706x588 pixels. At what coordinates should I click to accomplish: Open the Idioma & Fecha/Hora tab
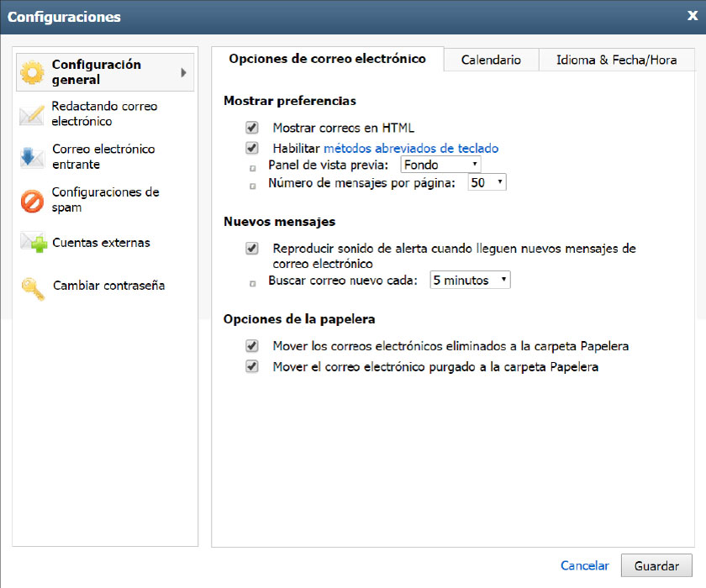tap(616, 60)
